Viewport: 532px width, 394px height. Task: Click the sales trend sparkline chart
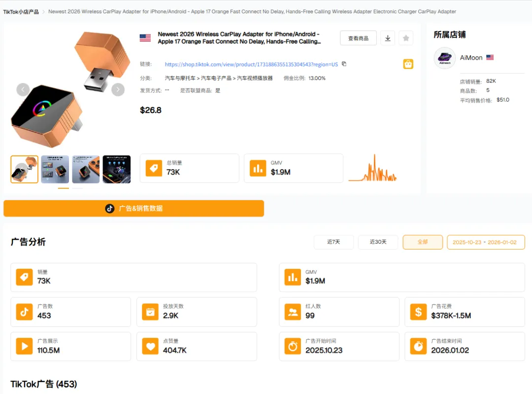tap(372, 168)
